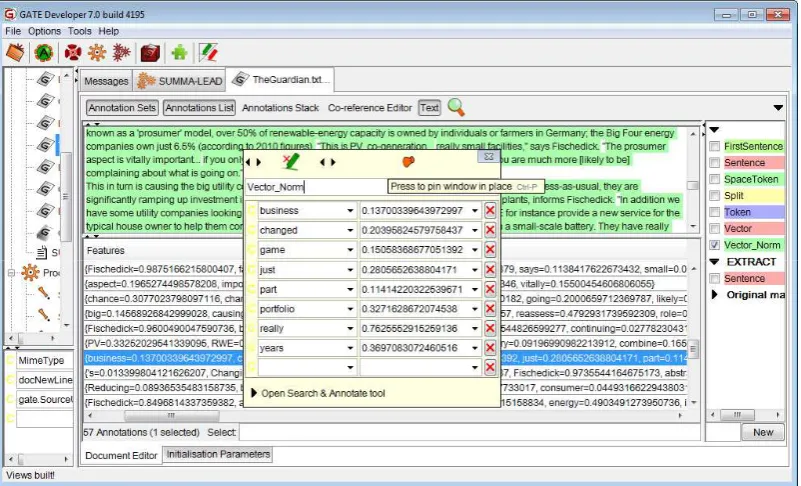The height and width of the screenshot is (486, 801).
Task: Click the orange gear processing resource icon
Action: [97, 52]
